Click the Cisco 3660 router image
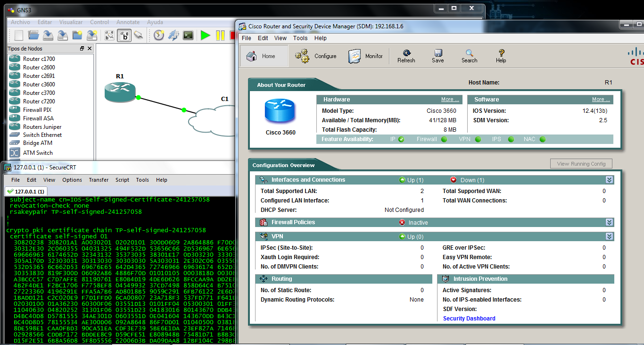The height and width of the screenshot is (345, 644). tap(280, 112)
